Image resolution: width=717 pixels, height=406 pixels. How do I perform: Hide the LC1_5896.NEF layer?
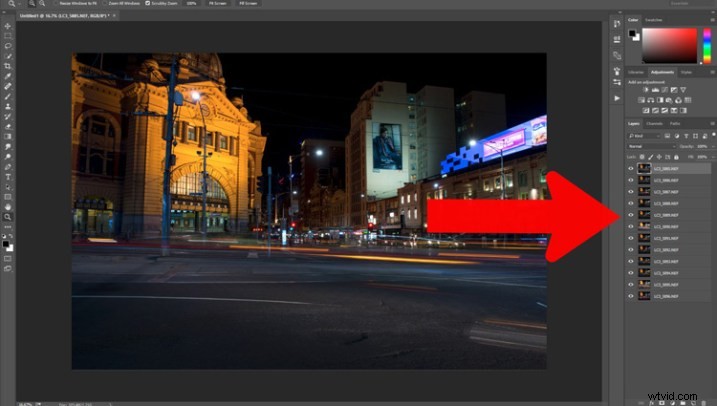tap(631, 296)
